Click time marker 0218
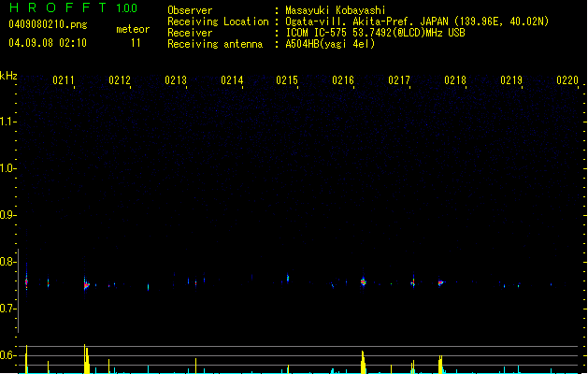This screenshot has height=374, width=588. pos(455,80)
